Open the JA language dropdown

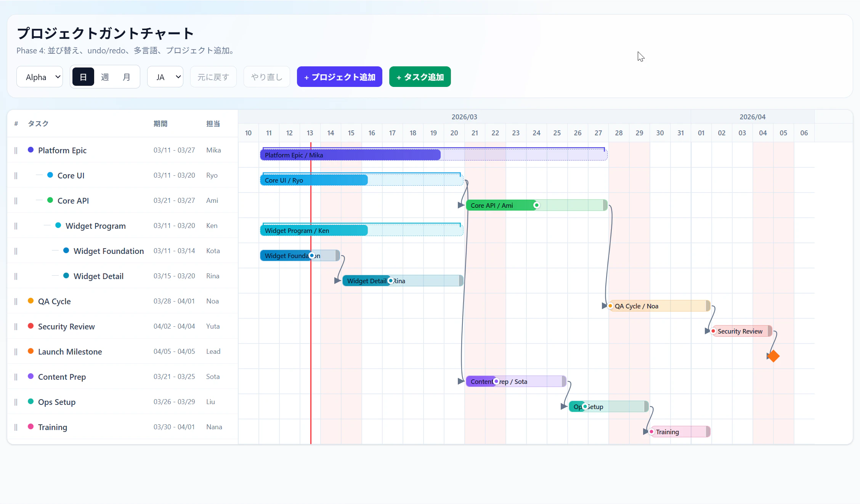(x=165, y=77)
